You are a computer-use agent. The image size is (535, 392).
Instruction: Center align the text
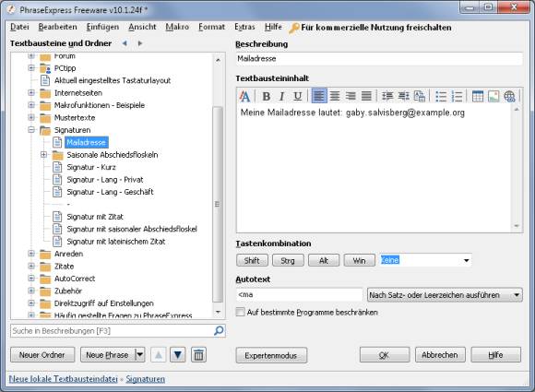coord(335,96)
